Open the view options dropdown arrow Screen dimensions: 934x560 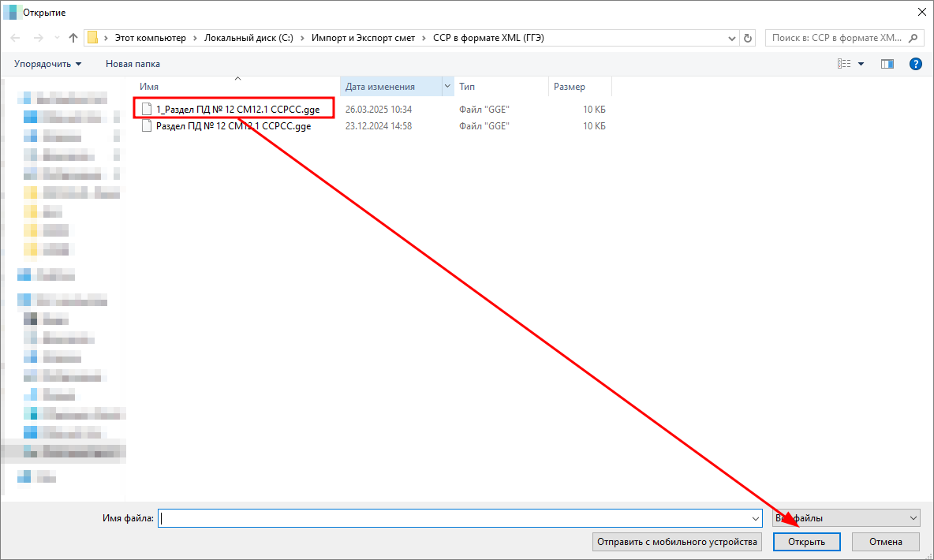click(861, 64)
